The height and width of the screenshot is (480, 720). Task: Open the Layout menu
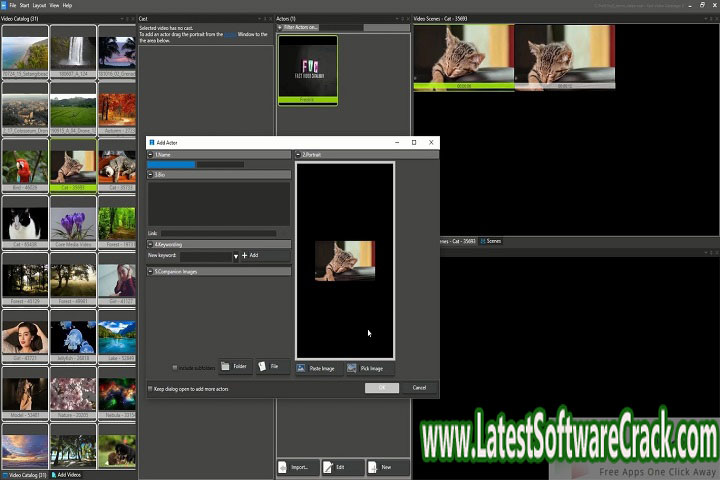[x=39, y=5]
